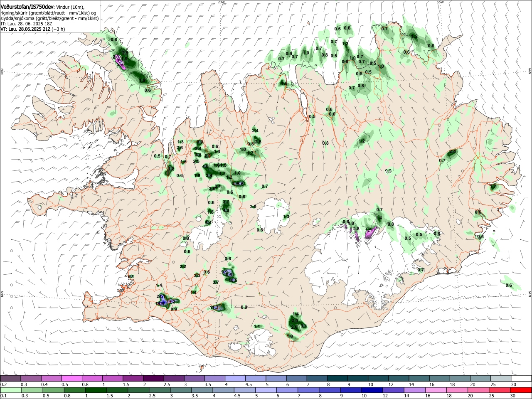Click the pure red swatch after label 30 in rain legend
532x399 pixels.
point(521,390)
